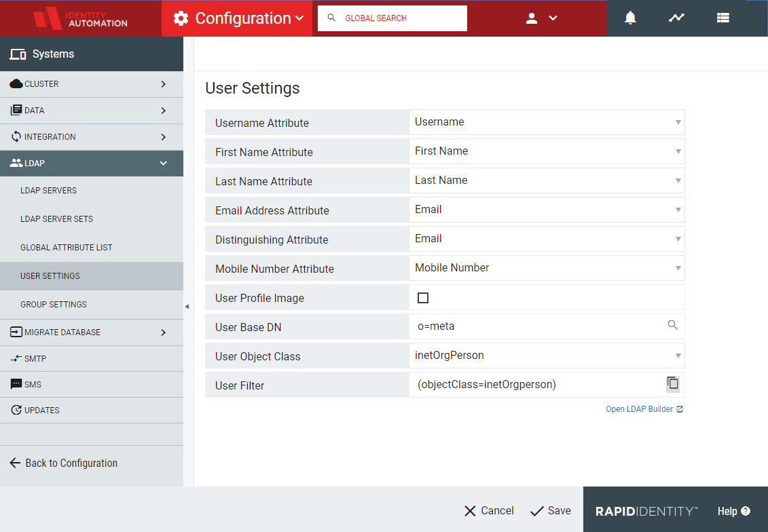Open the Configuration dropdown chevron
Image resolution: width=768 pixels, height=532 pixels.
[299, 18]
